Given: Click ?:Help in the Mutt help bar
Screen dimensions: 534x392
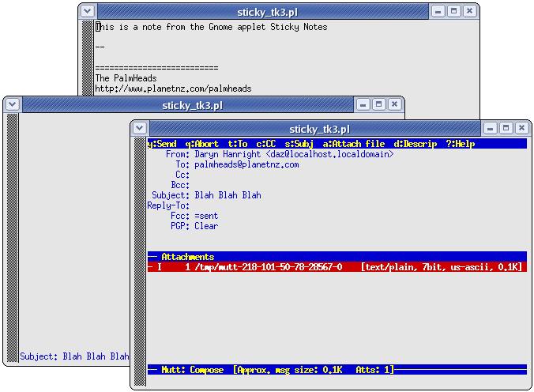Looking at the screenshot, I should pyautogui.click(x=461, y=144).
